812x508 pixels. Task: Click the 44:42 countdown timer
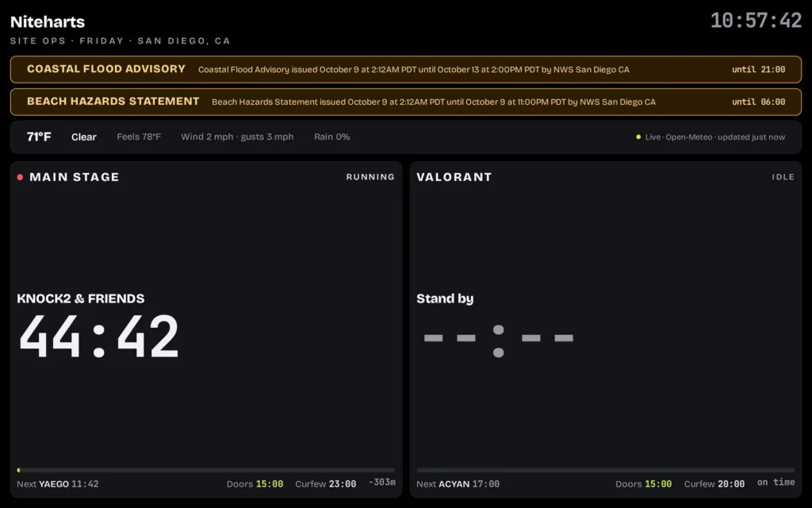point(99,337)
